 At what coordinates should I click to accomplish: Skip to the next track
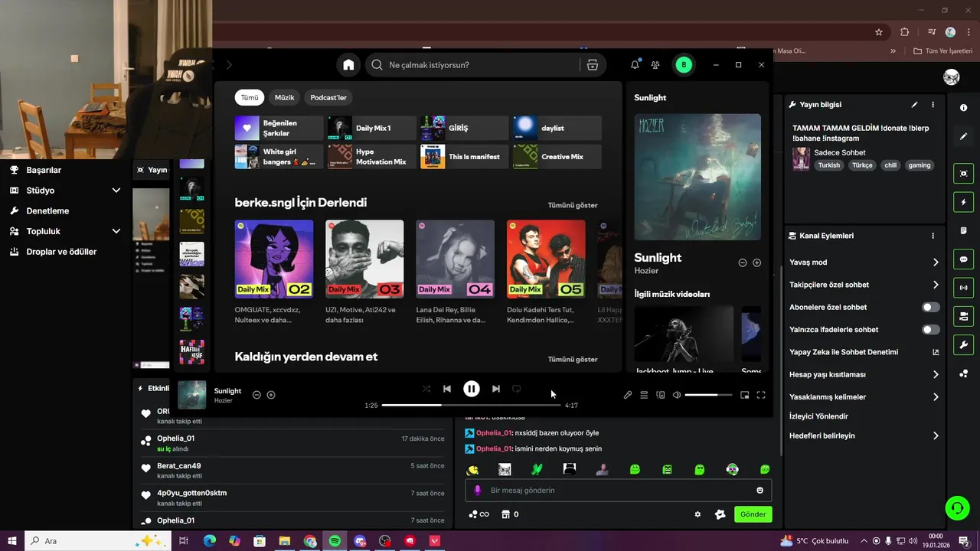pos(496,389)
